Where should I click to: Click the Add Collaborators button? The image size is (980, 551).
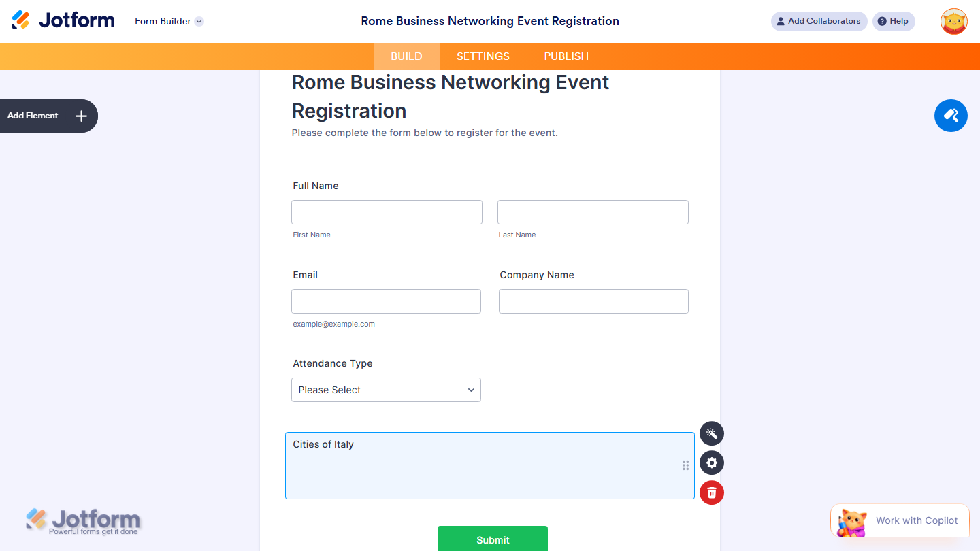[x=819, y=21]
